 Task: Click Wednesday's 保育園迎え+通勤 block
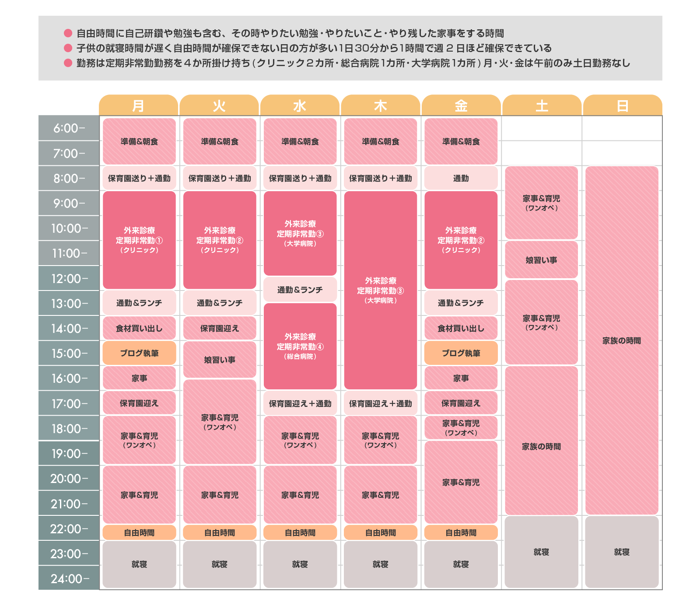(300, 403)
